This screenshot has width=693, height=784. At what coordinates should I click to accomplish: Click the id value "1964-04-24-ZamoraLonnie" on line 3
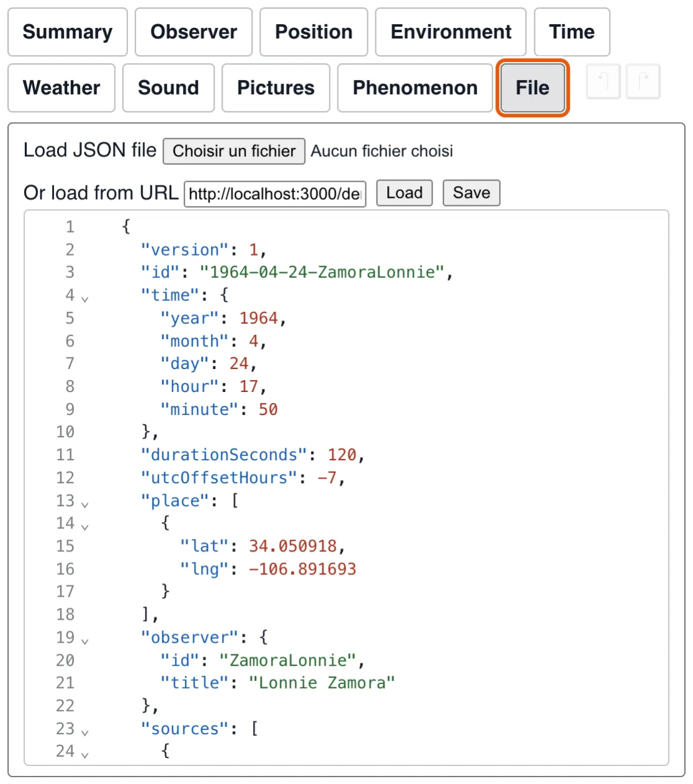click(322, 272)
